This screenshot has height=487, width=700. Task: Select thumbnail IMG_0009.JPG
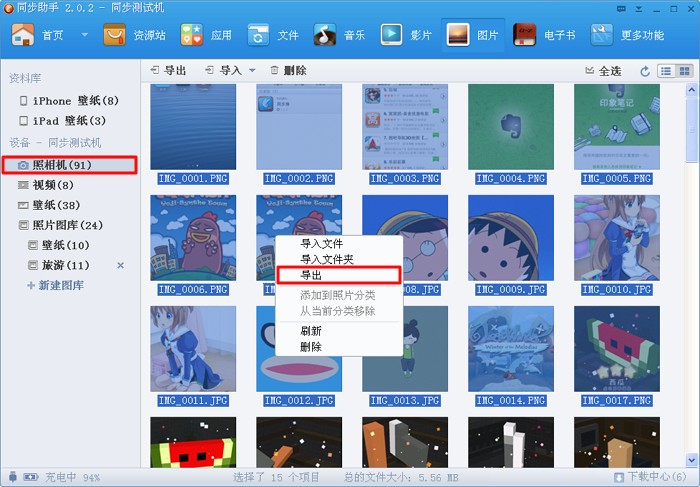click(511, 237)
